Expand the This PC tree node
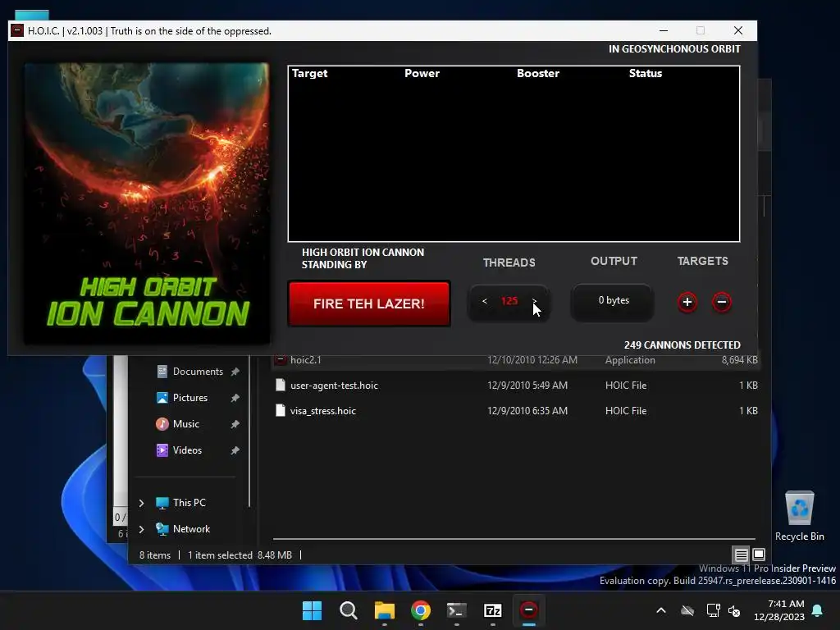 pyautogui.click(x=141, y=503)
